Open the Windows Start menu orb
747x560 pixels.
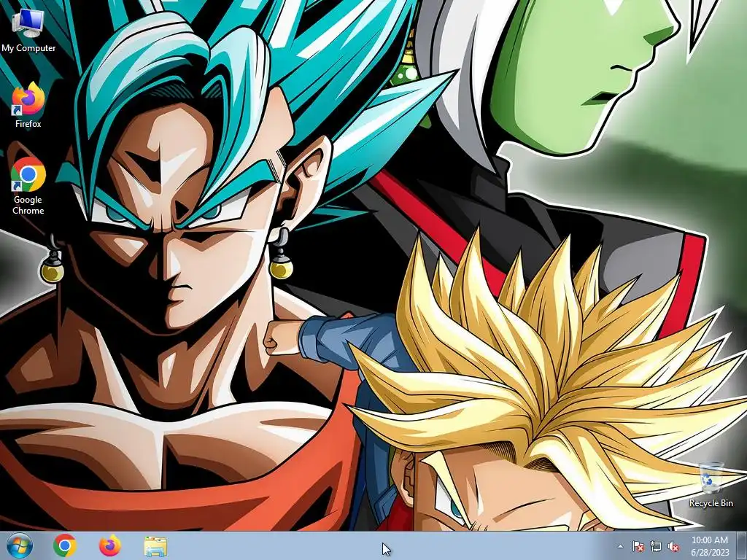(x=20, y=545)
